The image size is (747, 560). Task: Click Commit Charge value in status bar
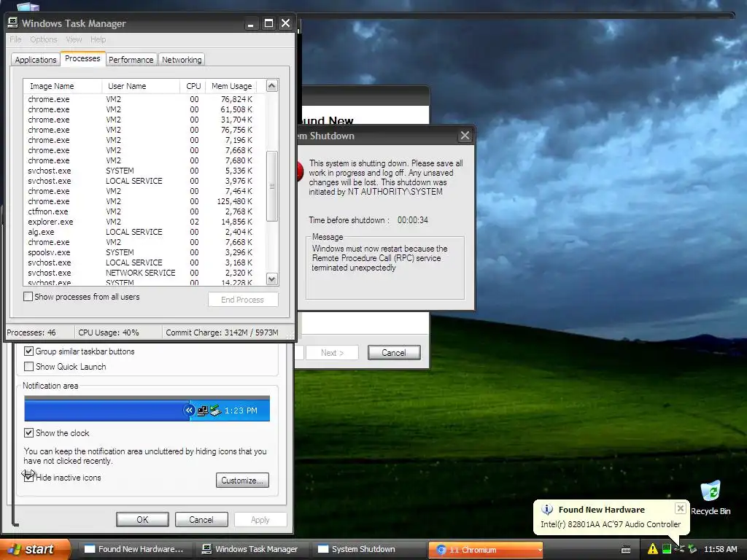(222, 332)
